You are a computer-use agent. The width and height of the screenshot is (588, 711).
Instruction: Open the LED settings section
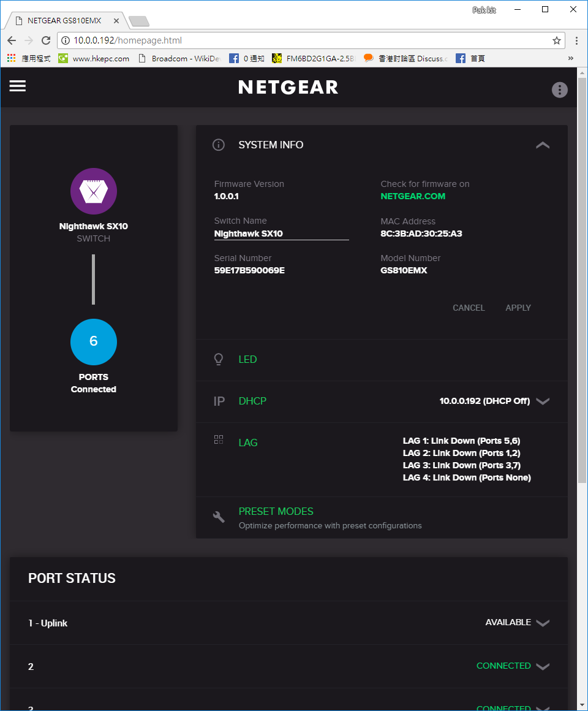247,360
